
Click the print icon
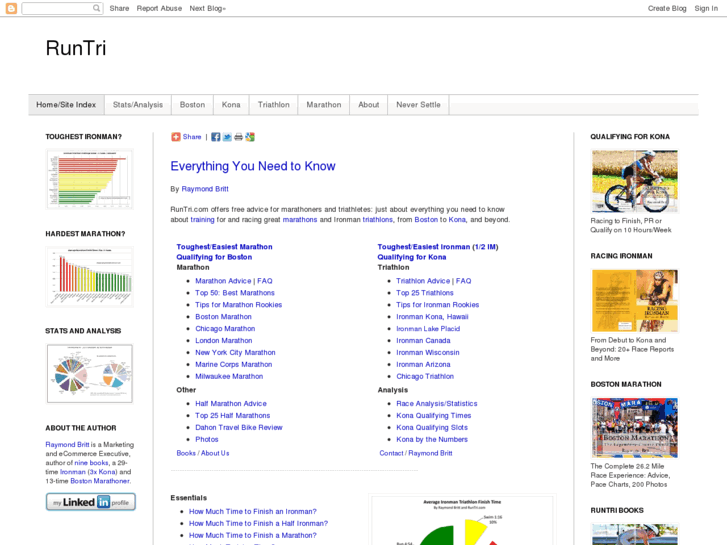tap(238, 137)
